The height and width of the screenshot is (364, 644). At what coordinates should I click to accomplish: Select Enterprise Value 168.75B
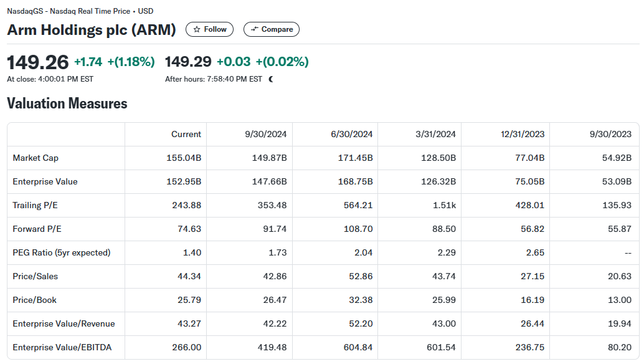pos(355,181)
